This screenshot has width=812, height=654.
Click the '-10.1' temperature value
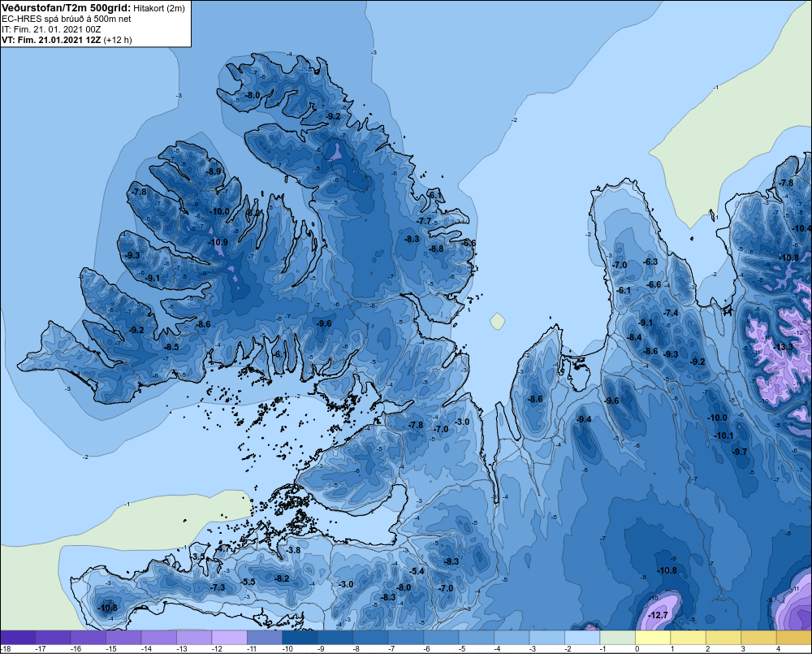(x=723, y=435)
